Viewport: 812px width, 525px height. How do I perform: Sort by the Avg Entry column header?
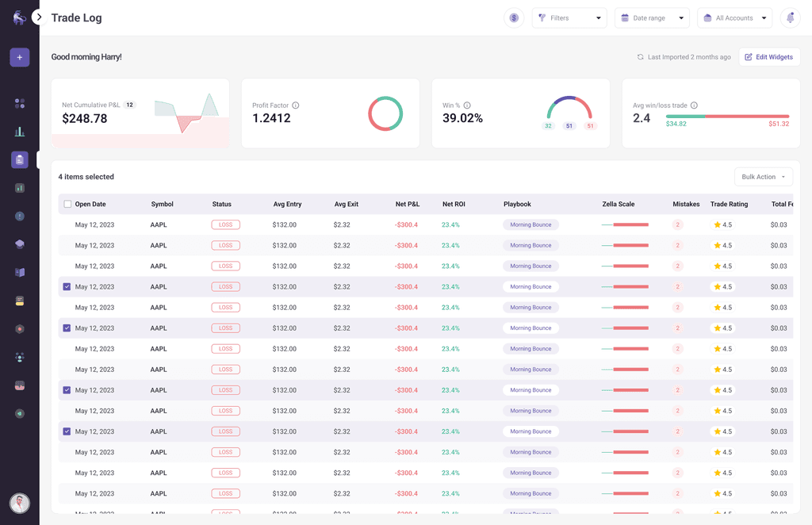click(x=287, y=204)
